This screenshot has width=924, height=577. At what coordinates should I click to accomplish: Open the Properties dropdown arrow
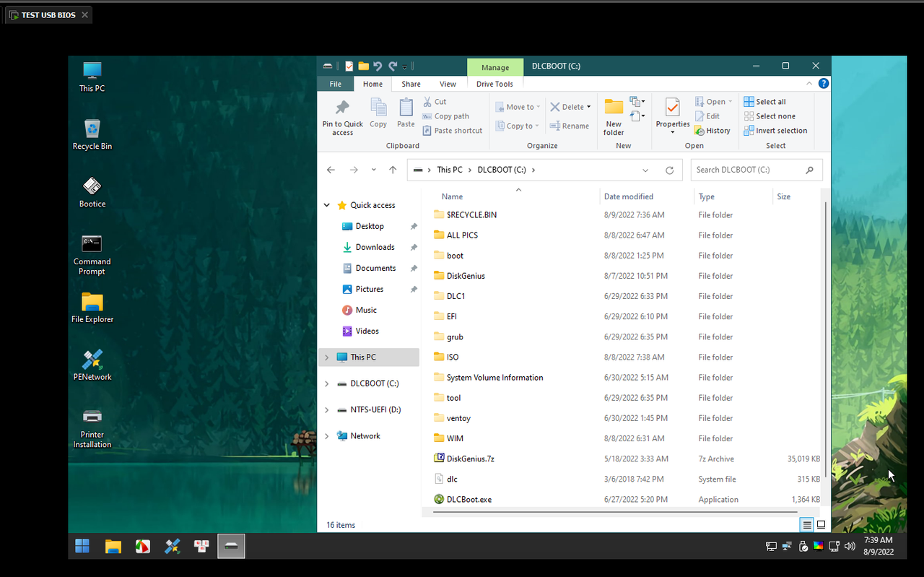[x=672, y=133]
